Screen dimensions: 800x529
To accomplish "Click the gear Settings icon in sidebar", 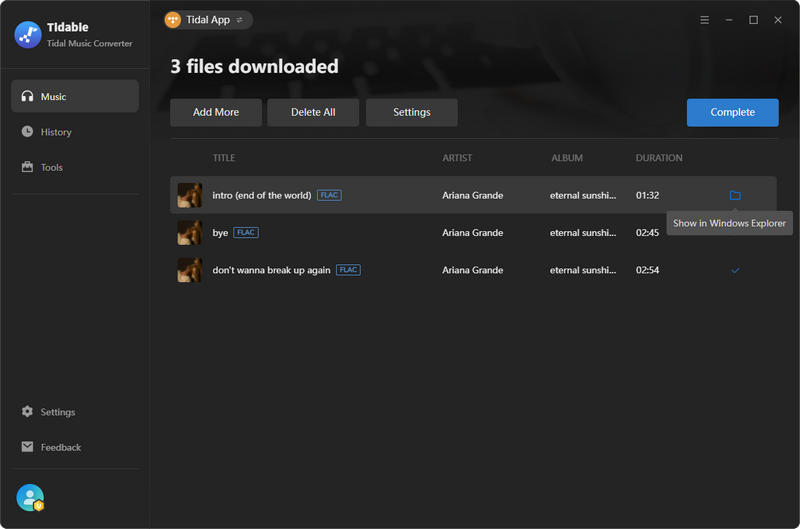I will [x=27, y=411].
